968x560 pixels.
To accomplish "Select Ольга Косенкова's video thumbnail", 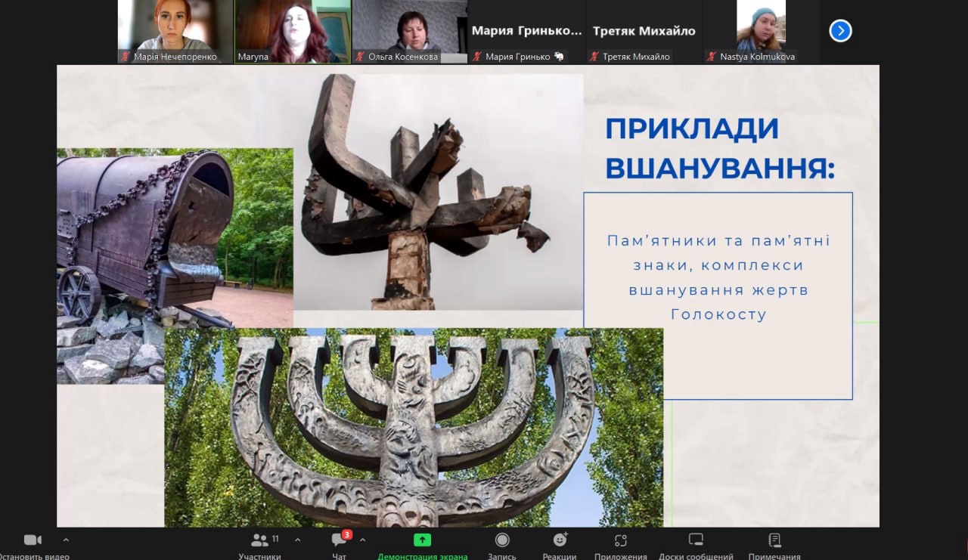I will coord(410,31).
